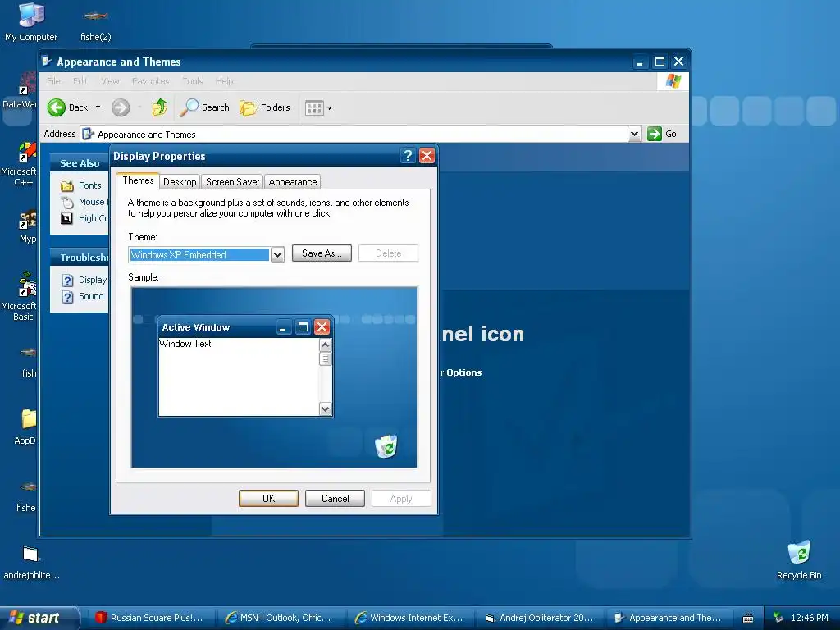840x630 pixels.
Task: Click the Fonts folder icon in See Also
Action: pyautogui.click(x=67, y=186)
